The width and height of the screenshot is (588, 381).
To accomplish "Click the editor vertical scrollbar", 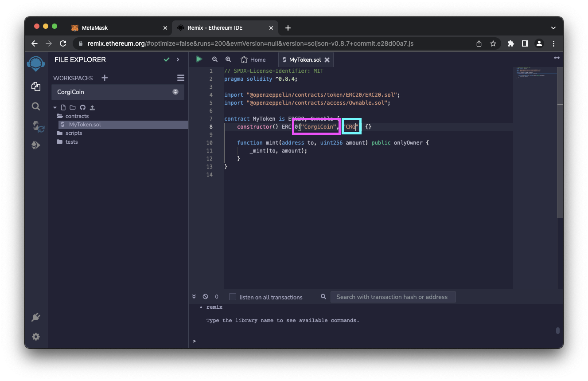I will tap(560, 142).
